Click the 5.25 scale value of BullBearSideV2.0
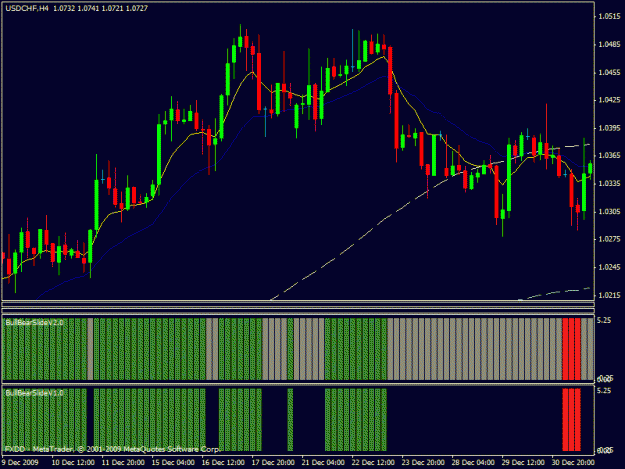 pyautogui.click(x=604, y=320)
